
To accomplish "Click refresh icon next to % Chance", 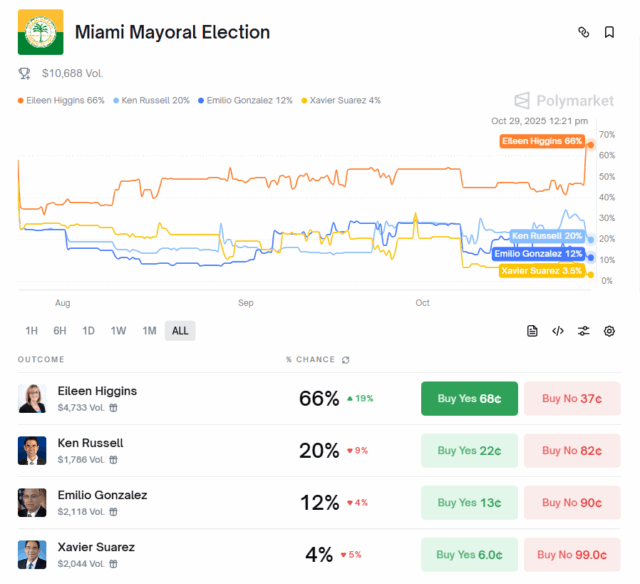I will (x=346, y=360).
